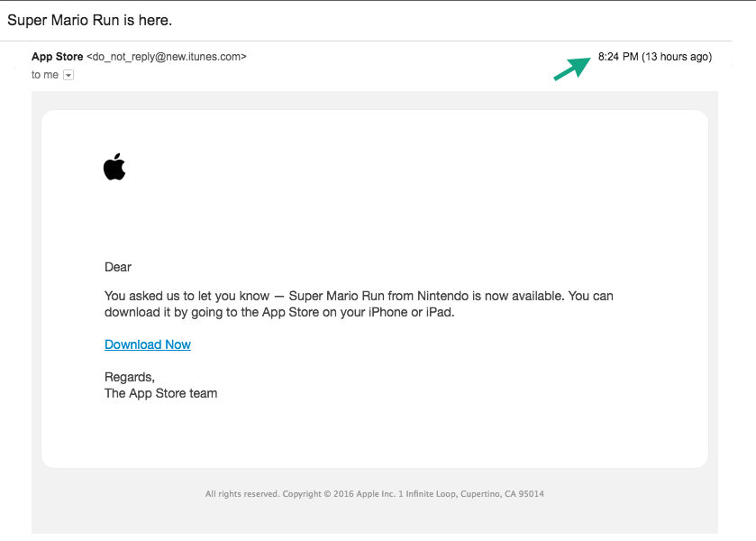Click the 'to me' recipient text
Image resolution: width=756 pixels, height=541 pixels.
tap(45, 75)
